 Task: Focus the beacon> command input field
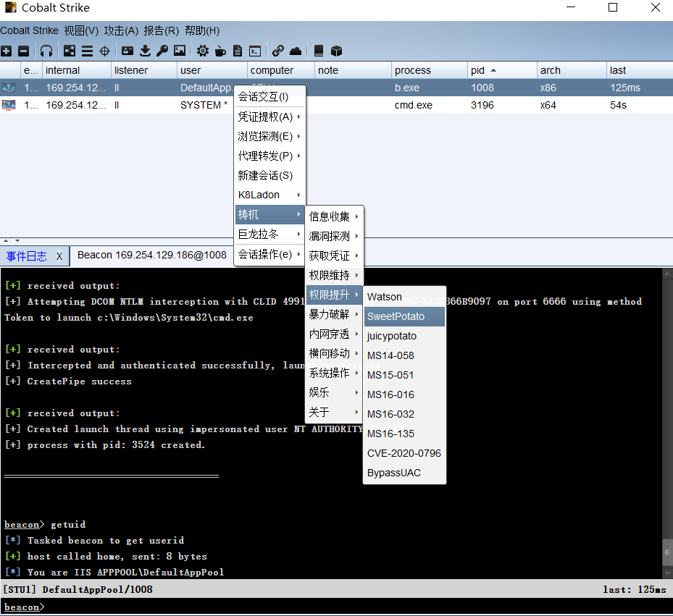pyautogui.click(x=336, y=607)
